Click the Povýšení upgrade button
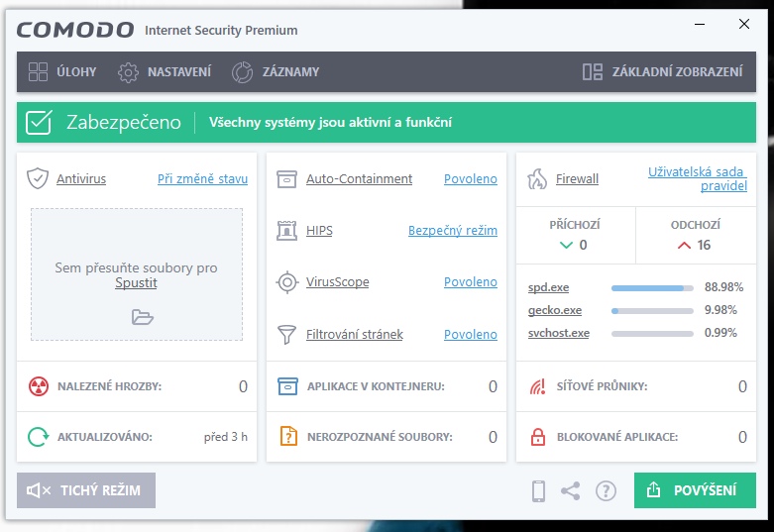774x532 pixels. coord(694,490)
